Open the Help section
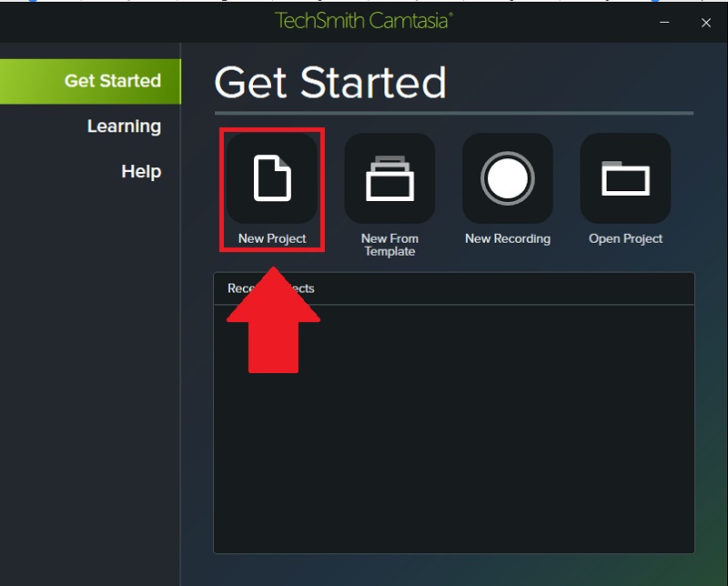Screen dimensions: 728x586 tap(141, 171)
